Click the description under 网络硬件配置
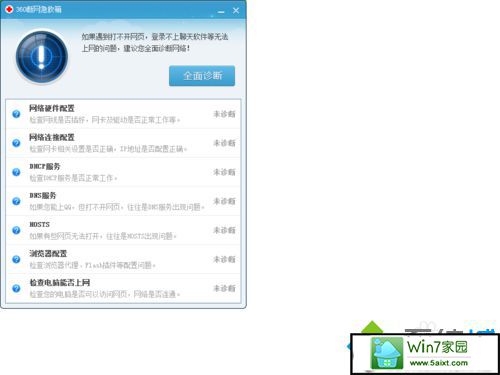Image resolution: width=500 pixels, height=375 pixels. click(x=105, y=120)
